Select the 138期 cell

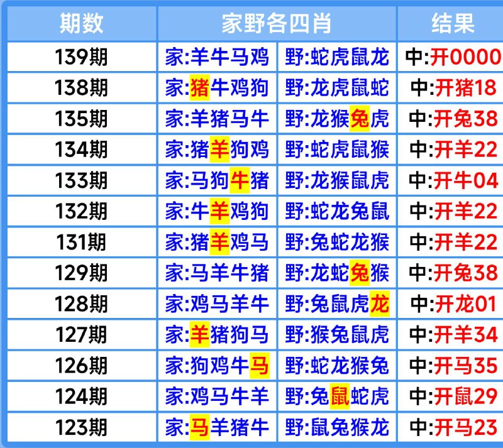click(82, 87)
